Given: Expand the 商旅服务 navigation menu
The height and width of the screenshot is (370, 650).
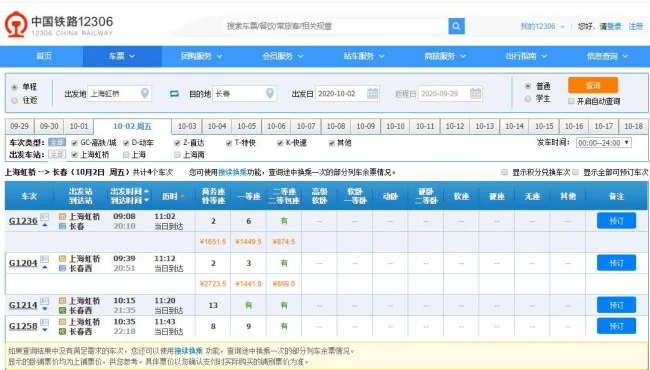Looking at the screenshot, I should click(x=445, y=56).
